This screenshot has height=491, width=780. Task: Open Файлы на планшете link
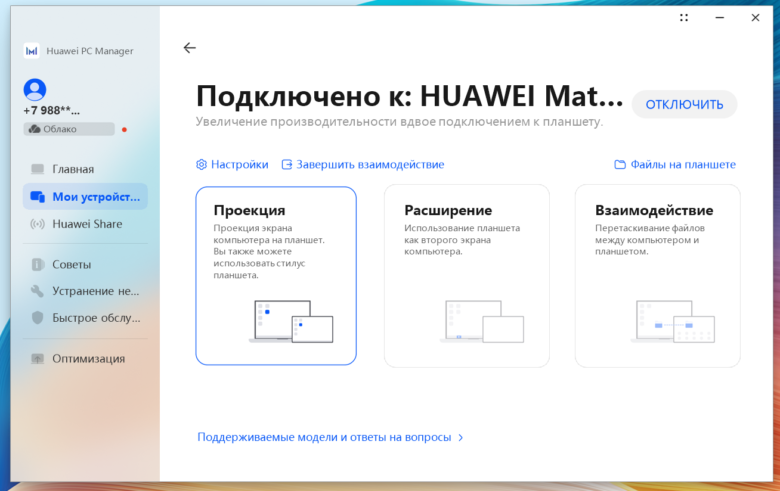(675, 165)
